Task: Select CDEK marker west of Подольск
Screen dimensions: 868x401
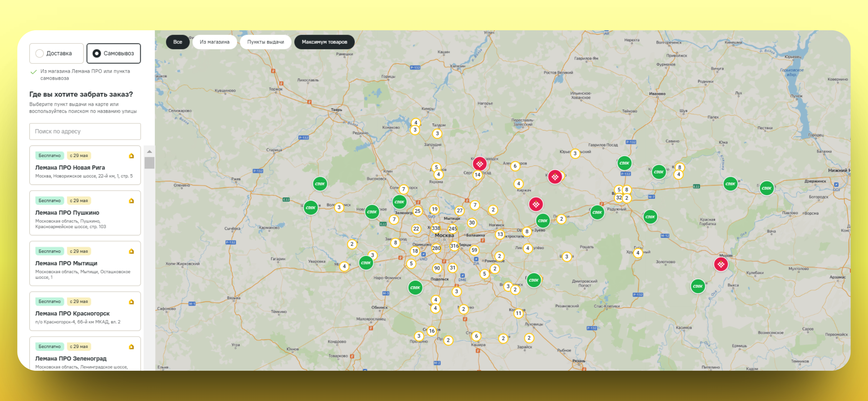Action: [415, 288]
